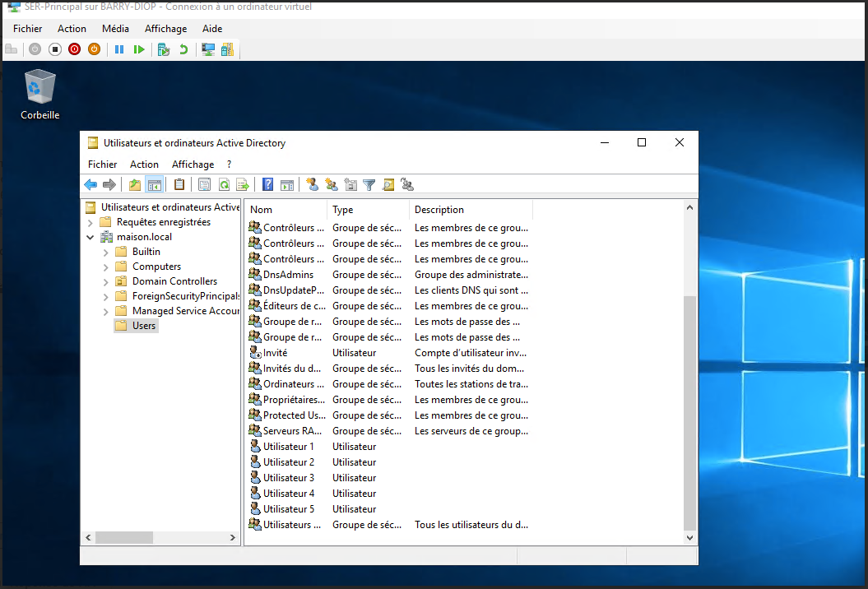The height and width of the screenshot is (589, 868).
Task: Open the Média menu
Action: 115,29
